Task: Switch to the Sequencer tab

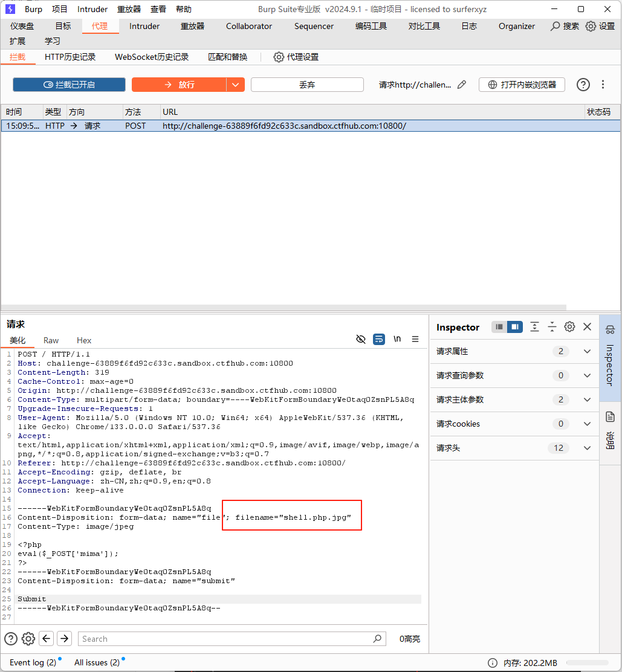Action: tap(314, 26)
